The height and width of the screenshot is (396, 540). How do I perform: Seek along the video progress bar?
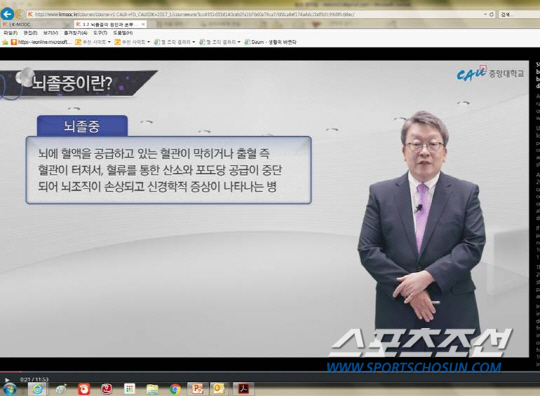pyautogui.click(x=270, y=372)
